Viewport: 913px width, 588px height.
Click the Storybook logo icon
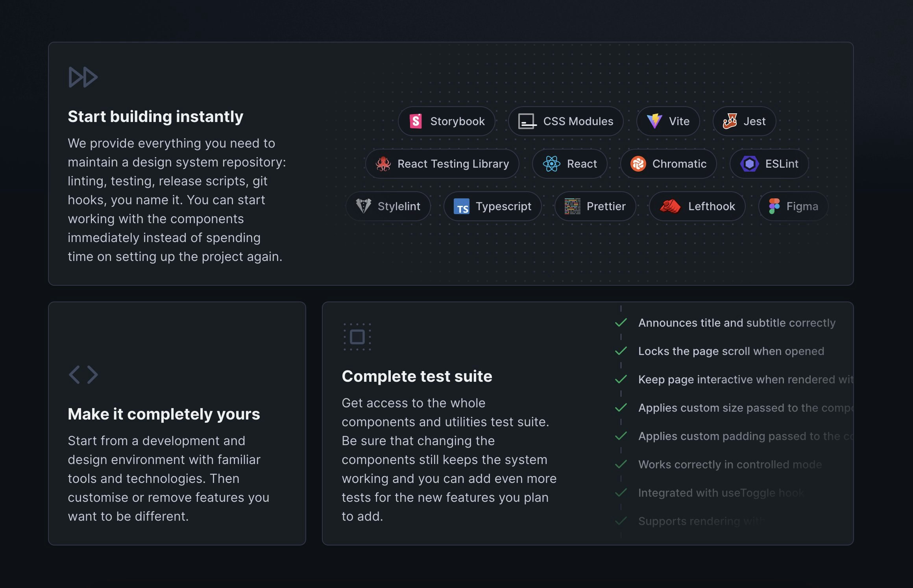416,121
